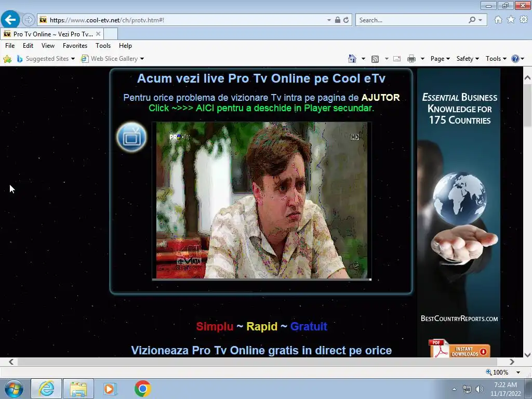Screen dimensions: 532x399
Task: Expand address bar autocomplete dropdown
Action: coord(329,20)
